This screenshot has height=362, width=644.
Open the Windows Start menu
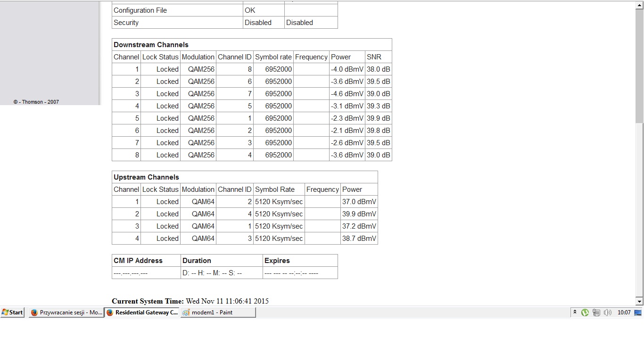click(x=13, y=312)
